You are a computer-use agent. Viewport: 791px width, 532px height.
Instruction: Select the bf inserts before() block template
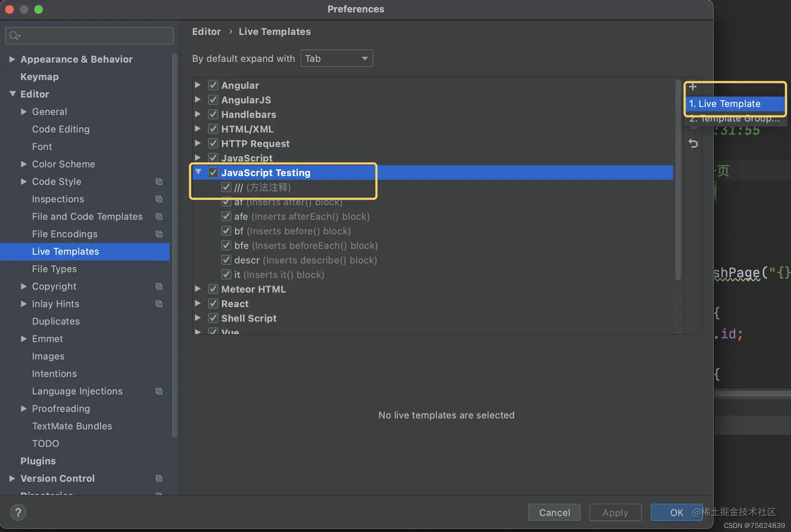click(x=292, y=231)
